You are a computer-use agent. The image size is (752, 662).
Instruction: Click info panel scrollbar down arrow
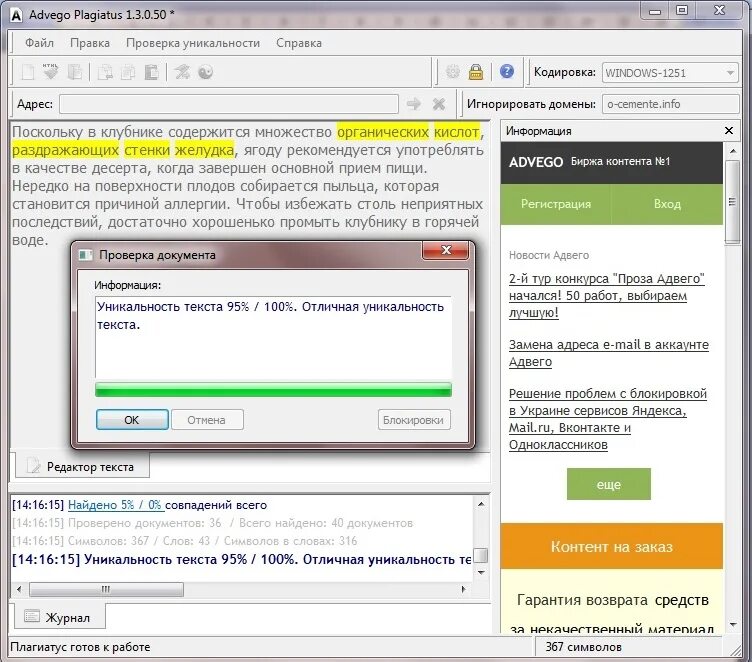pos(732,625)
